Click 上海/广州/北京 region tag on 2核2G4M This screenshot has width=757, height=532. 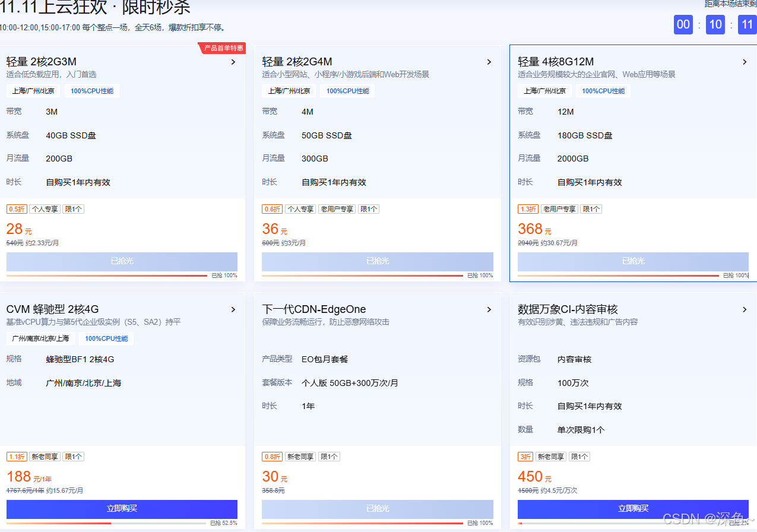pyautogui.click(x=289, y=91)
